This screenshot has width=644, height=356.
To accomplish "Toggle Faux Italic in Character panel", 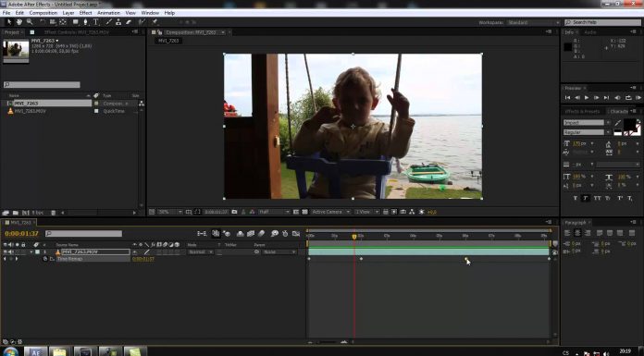I will 586,198.
